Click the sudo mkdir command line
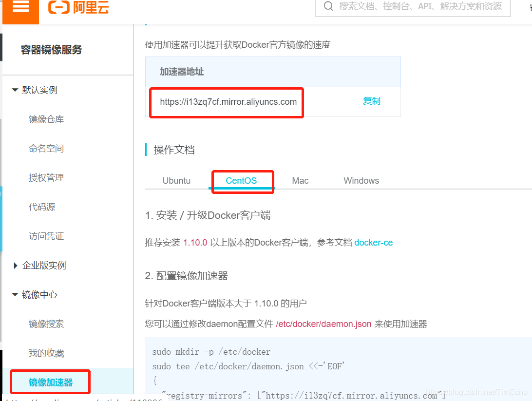The image size is (532, 401). (x=211, y=352)
